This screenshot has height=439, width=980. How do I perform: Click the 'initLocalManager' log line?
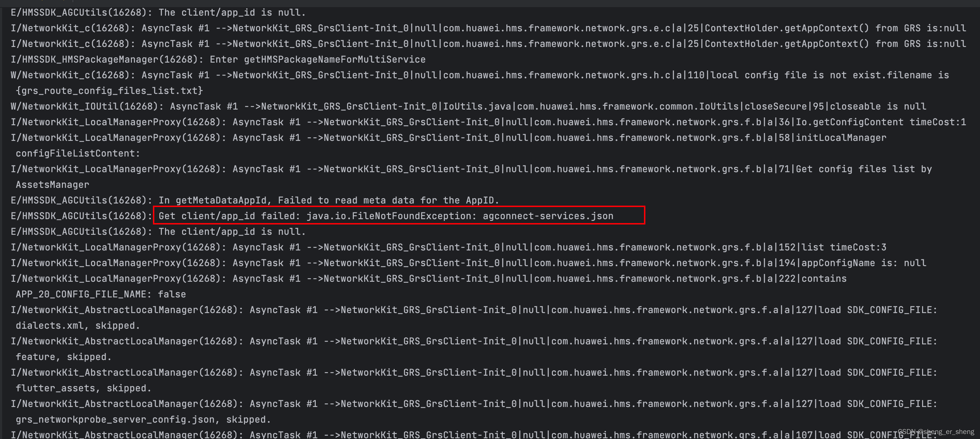click(448, 137)
